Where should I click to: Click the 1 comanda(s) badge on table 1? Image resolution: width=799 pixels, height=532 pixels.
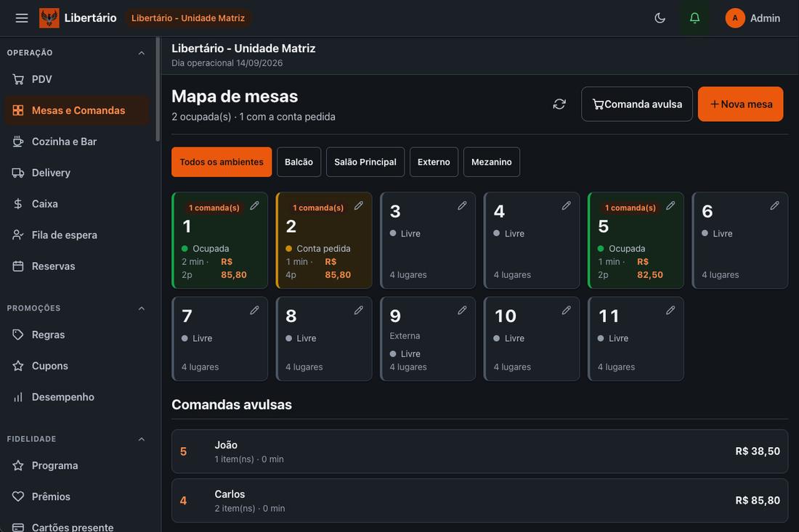pos(214,208)
